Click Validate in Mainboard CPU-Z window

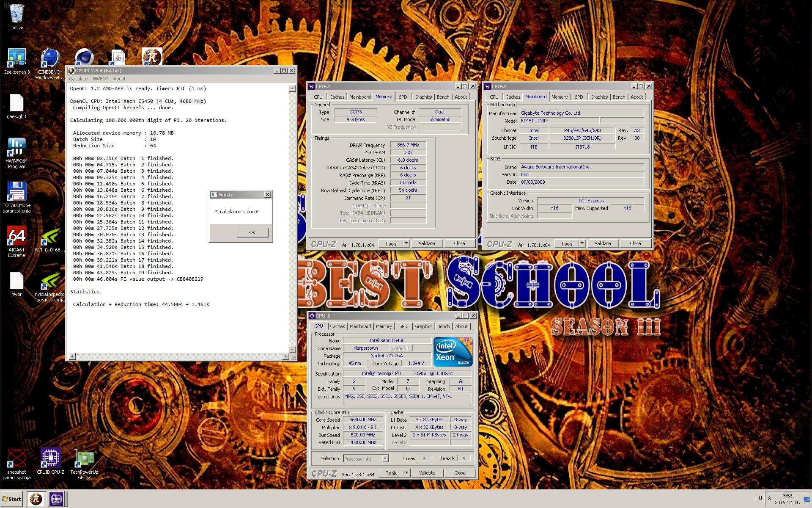click(x=603, y=243)
